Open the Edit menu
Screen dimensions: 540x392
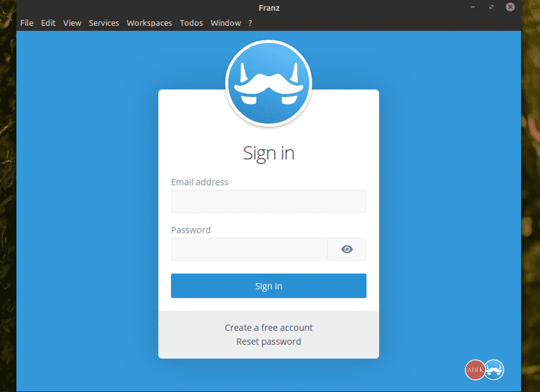48,23
